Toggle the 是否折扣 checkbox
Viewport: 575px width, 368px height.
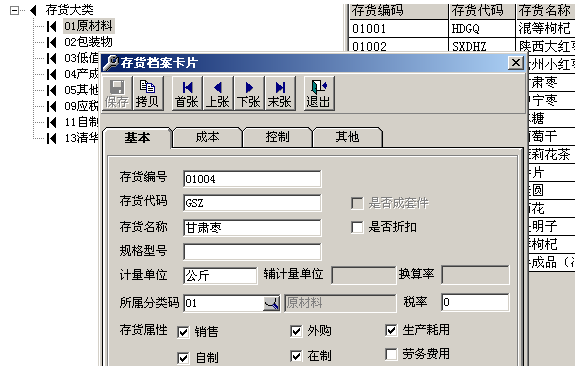pyautogui.click(x=357, y=227)
